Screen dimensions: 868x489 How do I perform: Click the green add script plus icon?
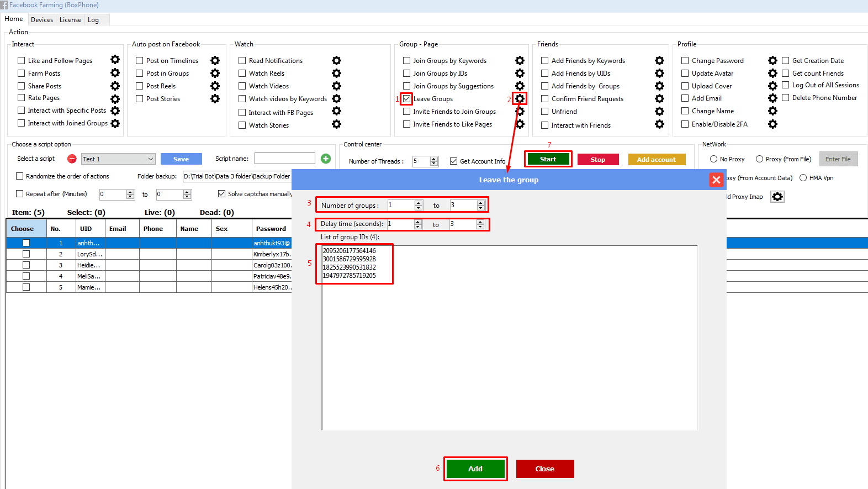click(326, 159)
